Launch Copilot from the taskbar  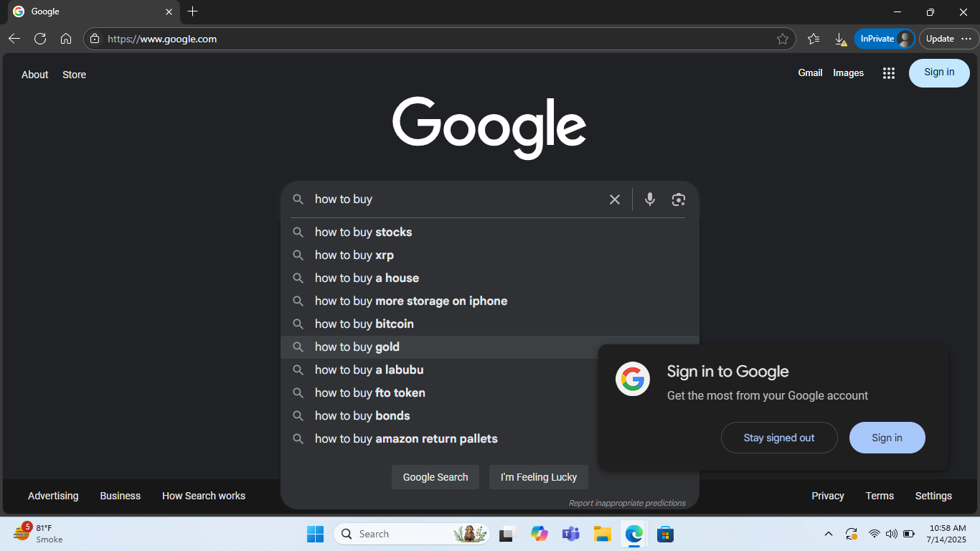540,534
